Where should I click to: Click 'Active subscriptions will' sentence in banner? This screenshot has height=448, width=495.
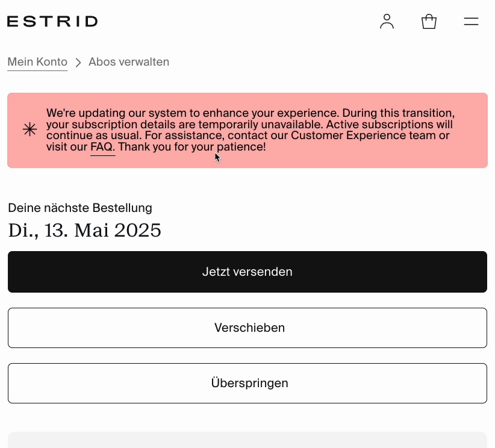click(390, 125)
